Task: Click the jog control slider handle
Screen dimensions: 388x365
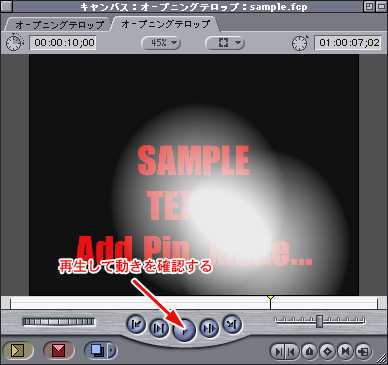Action: pyautogui.click(x=319, y=321)
